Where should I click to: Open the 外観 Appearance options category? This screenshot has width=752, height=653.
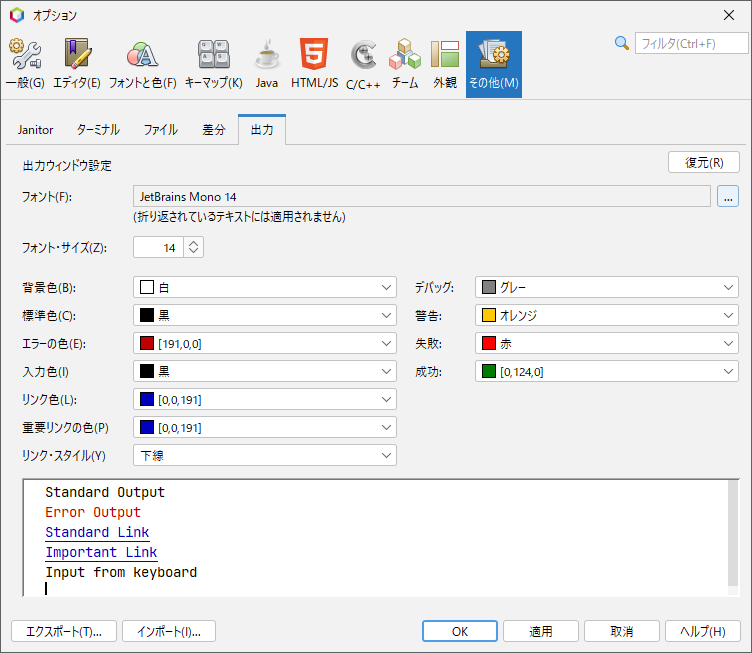point(445,65)
